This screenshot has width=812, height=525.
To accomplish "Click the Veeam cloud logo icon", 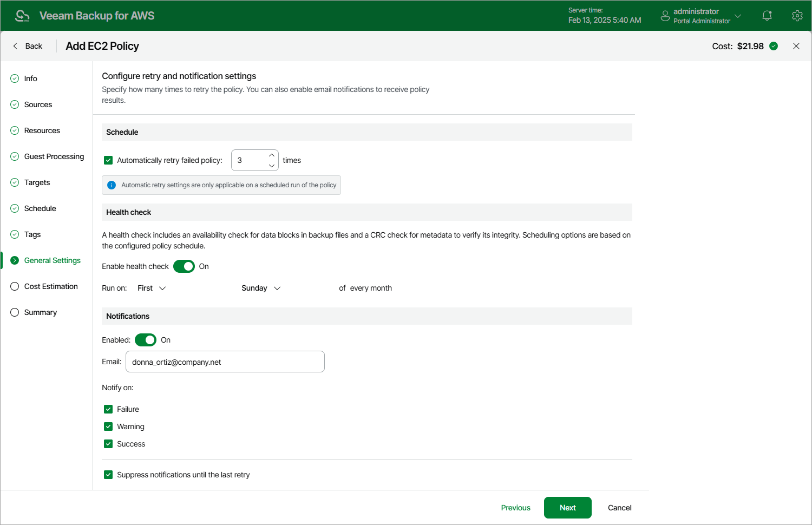I will pyautogui.click(x=22, y=16).
